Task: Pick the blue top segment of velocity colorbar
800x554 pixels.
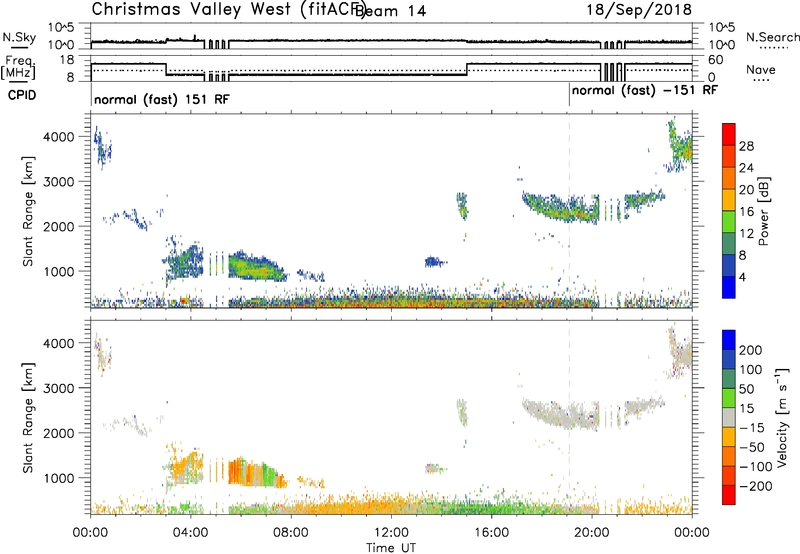Action: (x=729, y=340)
